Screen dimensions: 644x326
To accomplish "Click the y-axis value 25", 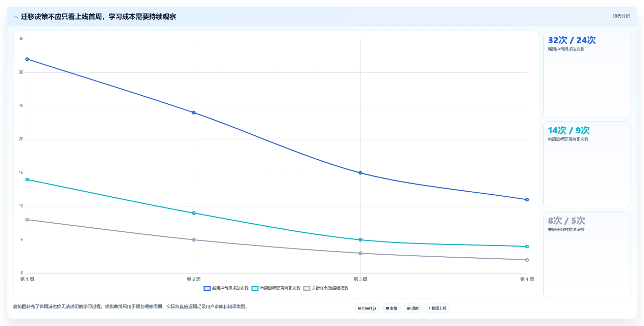I will (x=21, y=106).
